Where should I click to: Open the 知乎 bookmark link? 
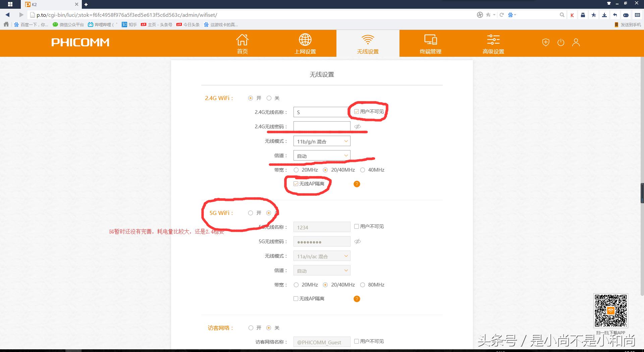point(129,25)
